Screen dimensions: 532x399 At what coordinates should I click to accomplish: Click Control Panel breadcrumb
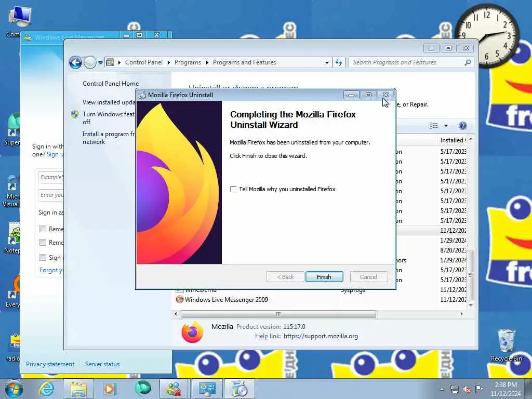tap(143, 62)
